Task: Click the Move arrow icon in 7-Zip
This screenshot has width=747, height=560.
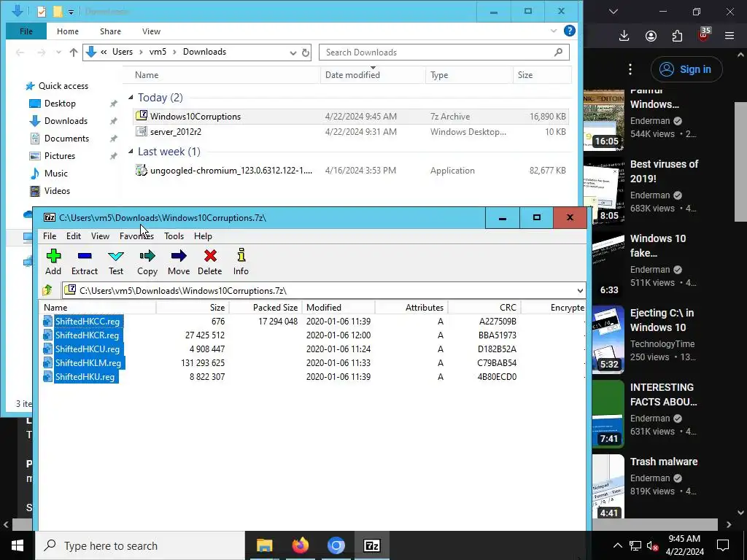Action: (179, 256)
